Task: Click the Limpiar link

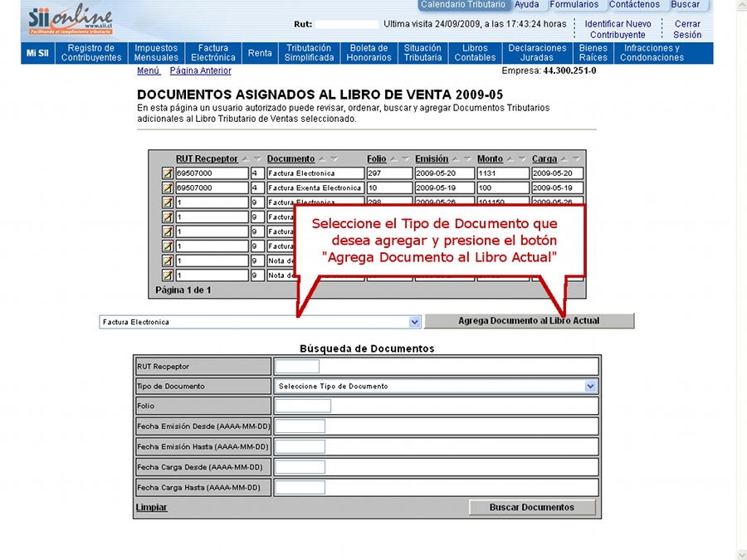Action: (152, 508)
